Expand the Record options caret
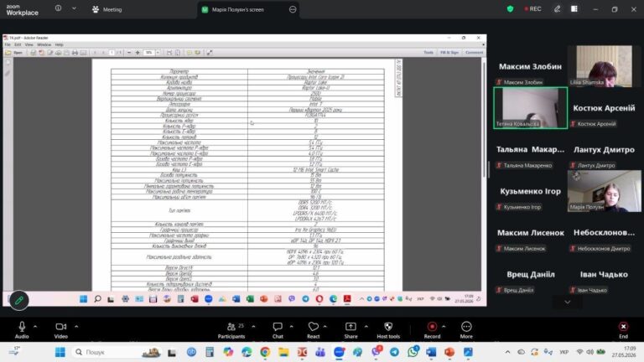This screenshot has width=644, height=362. point(444,327)
